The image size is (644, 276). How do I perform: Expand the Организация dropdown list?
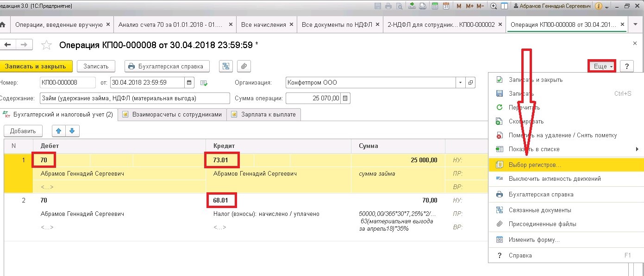[460, 83]
